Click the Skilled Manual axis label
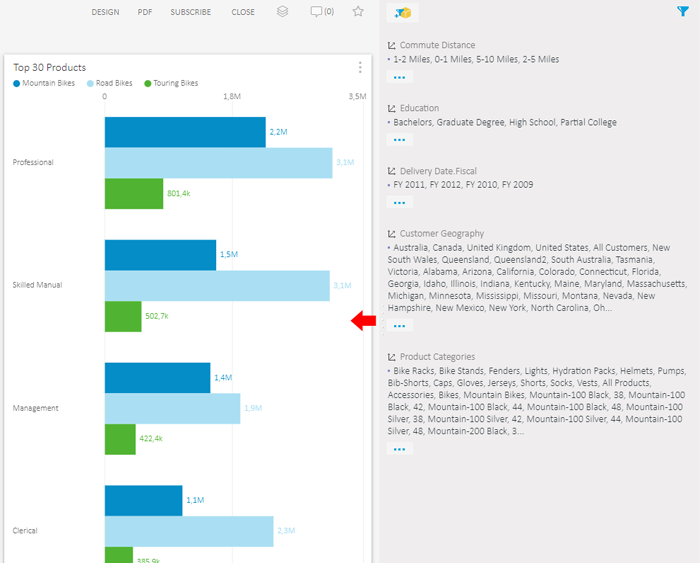Screen dimensions: 700x563 click(38, 285)
